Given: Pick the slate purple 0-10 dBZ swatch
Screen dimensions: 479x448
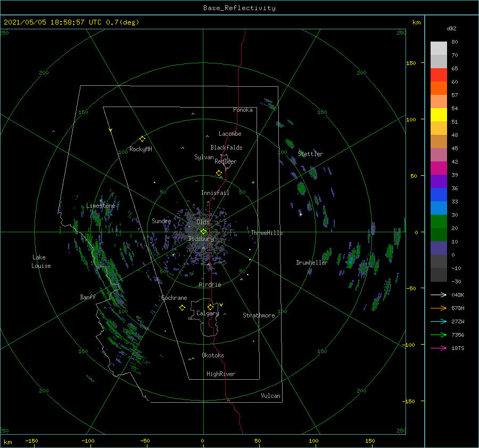Looking at the screenshot, I should point(439,248).
